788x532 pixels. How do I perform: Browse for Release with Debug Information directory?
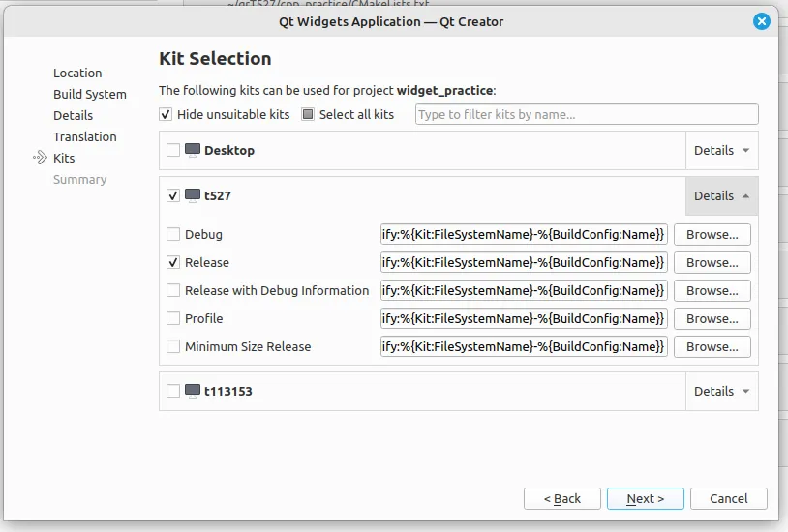coord(712,290)
